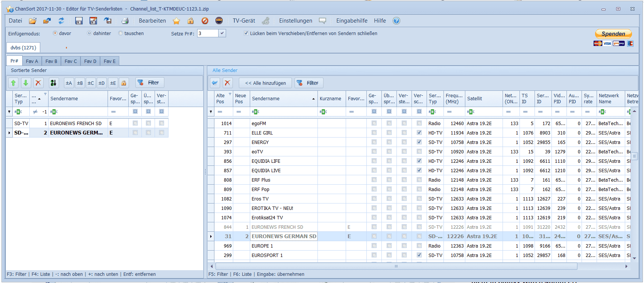Click the Filter button in Alle Sender
644x283 pixels.
click(x=309, y=83)
